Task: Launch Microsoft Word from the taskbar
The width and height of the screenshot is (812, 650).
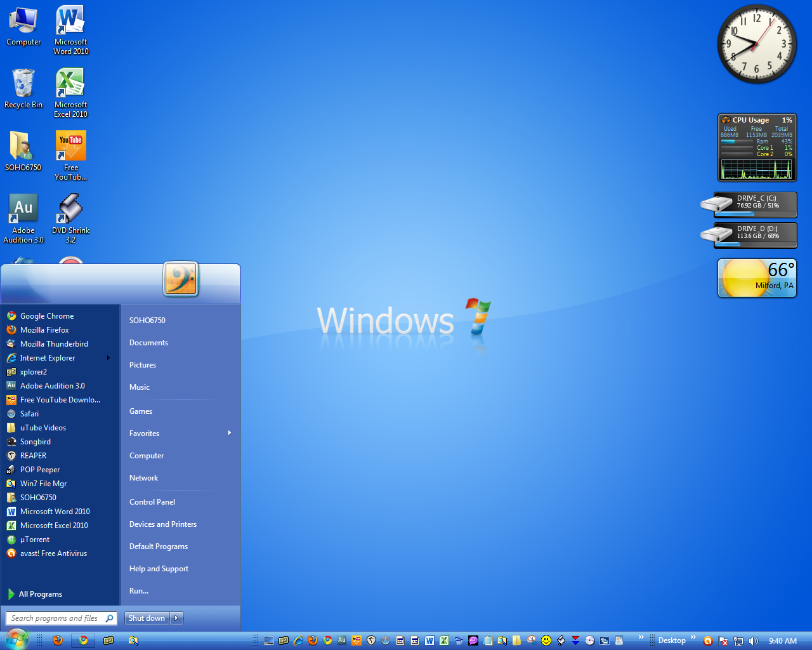Action: (429, 640)
